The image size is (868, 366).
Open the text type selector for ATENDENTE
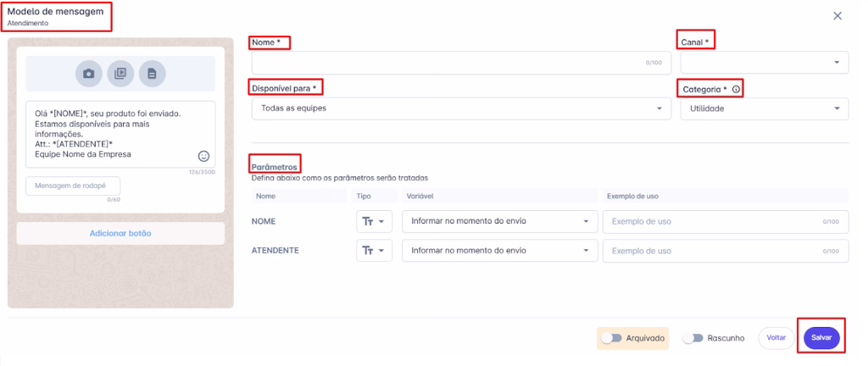point(373,251)
